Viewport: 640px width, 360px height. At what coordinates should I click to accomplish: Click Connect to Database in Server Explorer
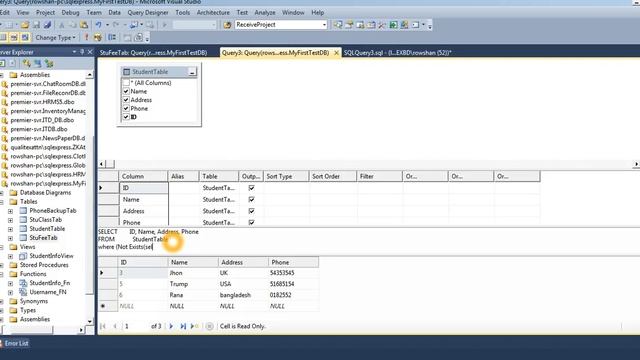[x=27, y=64]
